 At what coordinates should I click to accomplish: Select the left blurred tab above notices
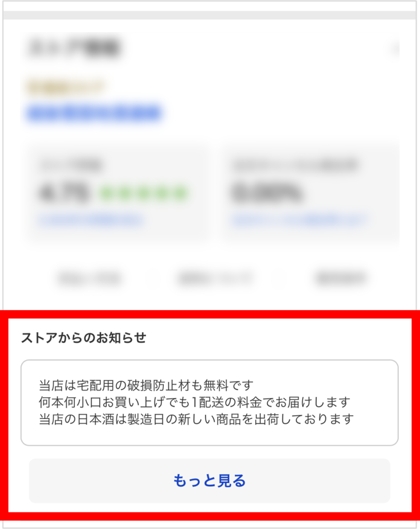pos(90,278)
